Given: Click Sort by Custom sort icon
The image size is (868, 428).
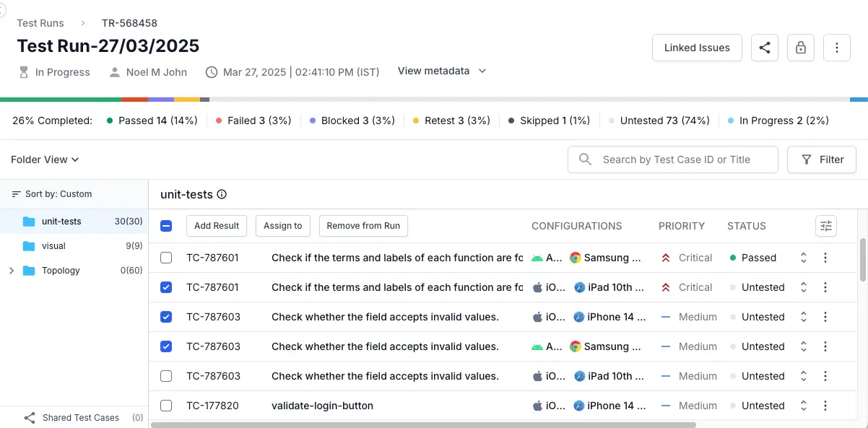Looking at the screenshot, I should click(17, 194).
